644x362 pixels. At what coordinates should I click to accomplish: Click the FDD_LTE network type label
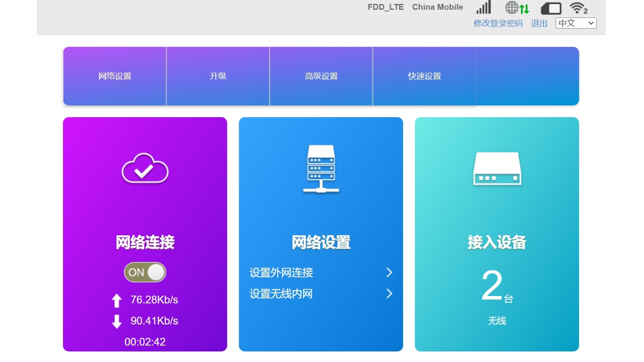point(386,7)
